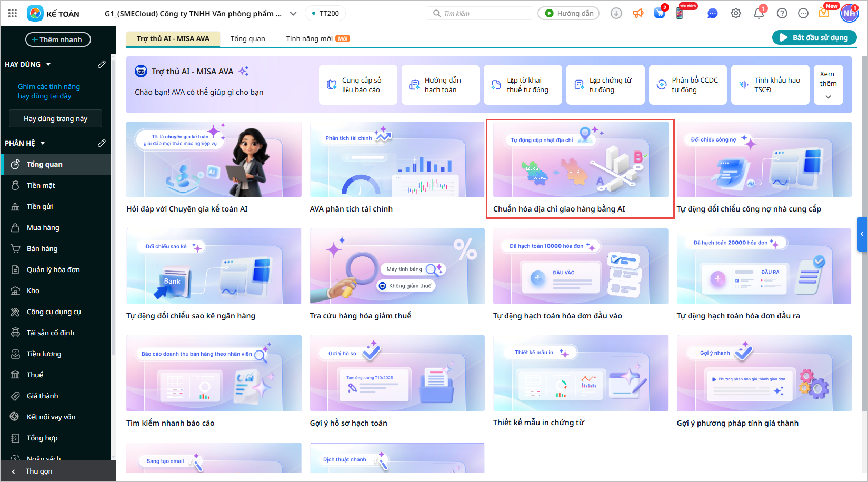Open Mua hàng module
The height and width of the screenshot is (482, 868).
55,227
